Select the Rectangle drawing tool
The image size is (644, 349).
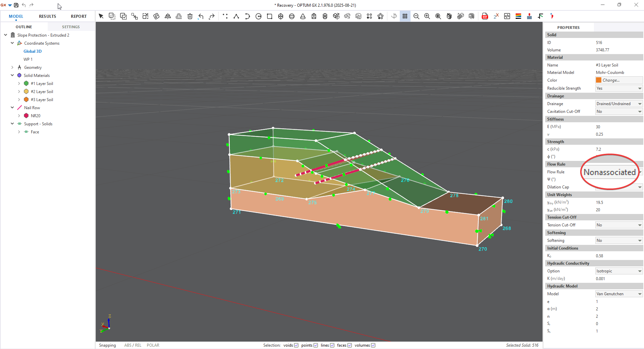click(269, 16)
